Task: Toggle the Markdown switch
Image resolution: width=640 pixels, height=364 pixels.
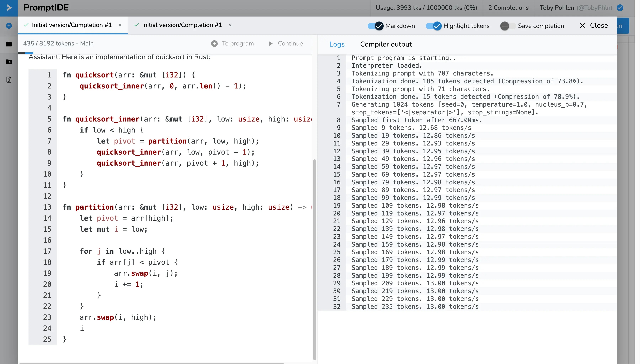Action: (375, 26)
